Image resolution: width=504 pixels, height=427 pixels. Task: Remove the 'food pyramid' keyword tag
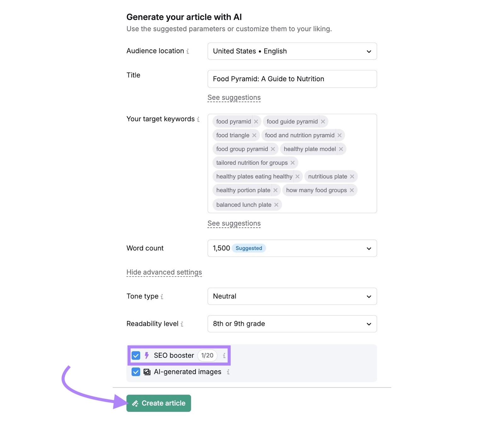(x=256, y=121)
